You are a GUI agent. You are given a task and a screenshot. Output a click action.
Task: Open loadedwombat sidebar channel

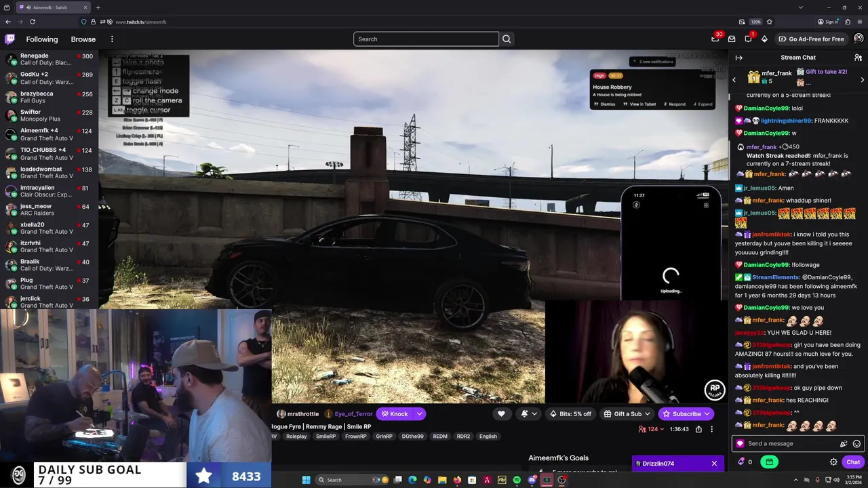[49, 172]
